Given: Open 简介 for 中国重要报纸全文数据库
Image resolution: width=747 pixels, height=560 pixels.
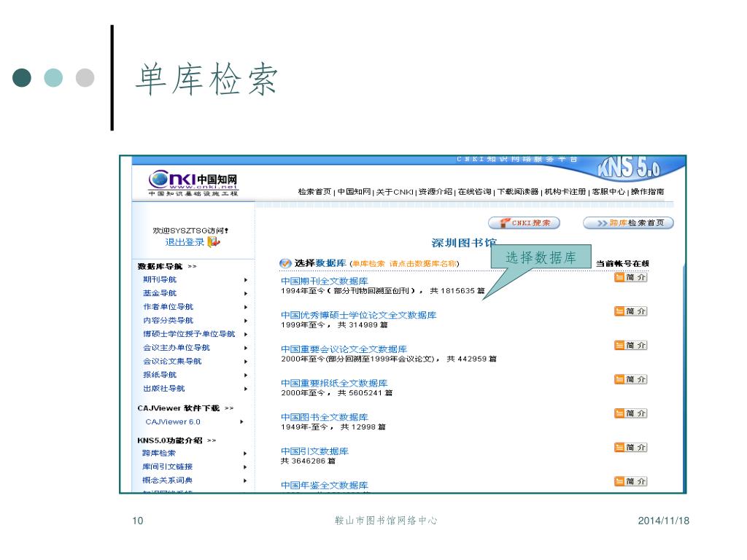Looking at the screenshot, I should click(630, 379).
